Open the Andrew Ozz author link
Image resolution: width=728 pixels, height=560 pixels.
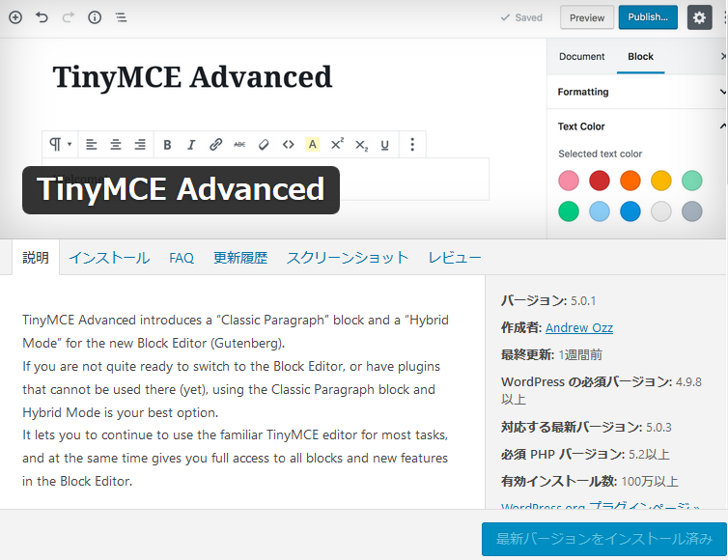[x=579, y=328]
